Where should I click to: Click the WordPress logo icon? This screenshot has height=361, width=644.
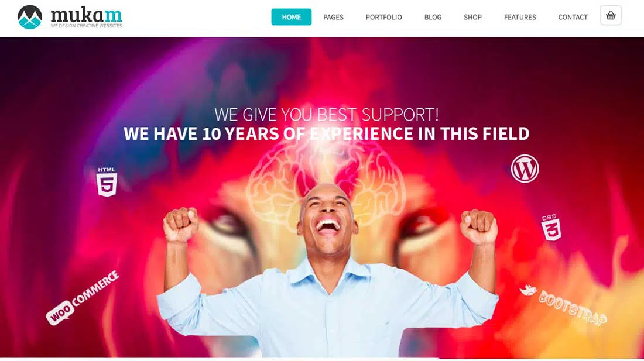click(x=525, y=169)
